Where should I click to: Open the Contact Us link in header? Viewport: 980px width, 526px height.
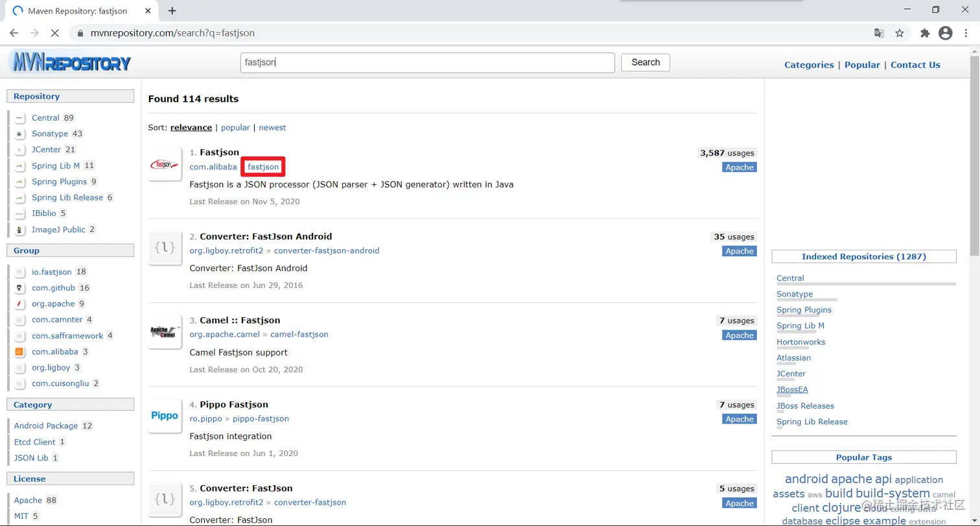coord(915,65)
